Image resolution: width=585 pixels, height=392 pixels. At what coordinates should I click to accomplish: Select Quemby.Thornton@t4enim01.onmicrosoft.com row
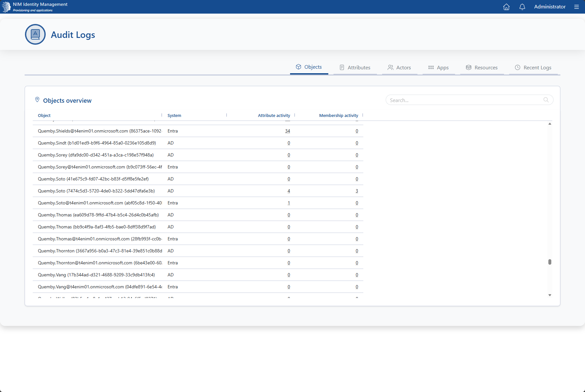[x=198, y=263]
